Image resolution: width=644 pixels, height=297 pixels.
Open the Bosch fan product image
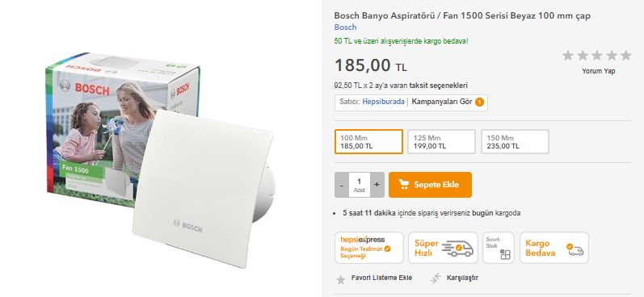161,160
